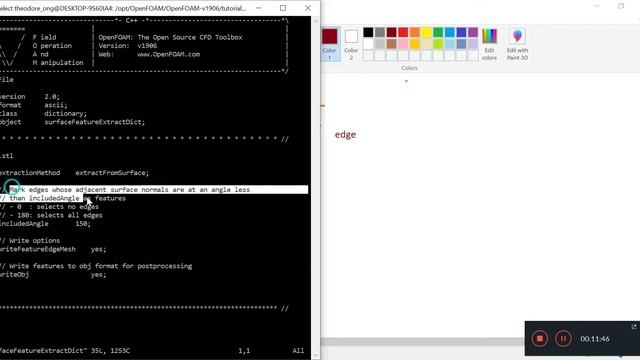The width and height of the screenshot is (640, 360).
Task: Pick indigo from the Paint palette
Action: [461, 32]
